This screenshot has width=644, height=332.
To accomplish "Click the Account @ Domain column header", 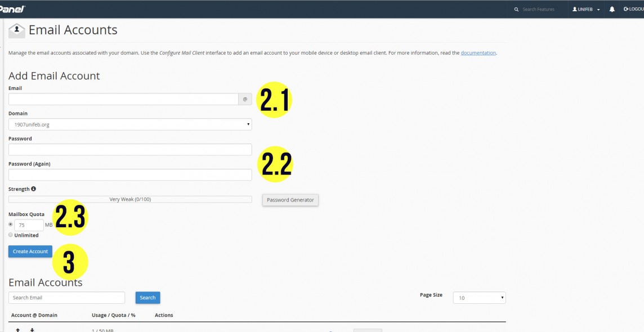I will pos(34,315).
